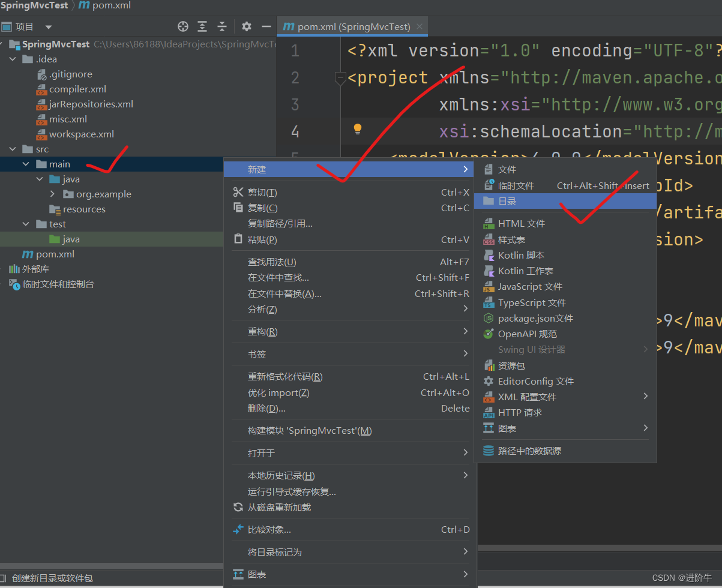The width and height of the screenshot is (722, 588).
Task: Close the pom.xml editor tab
Action: [419, 26]
